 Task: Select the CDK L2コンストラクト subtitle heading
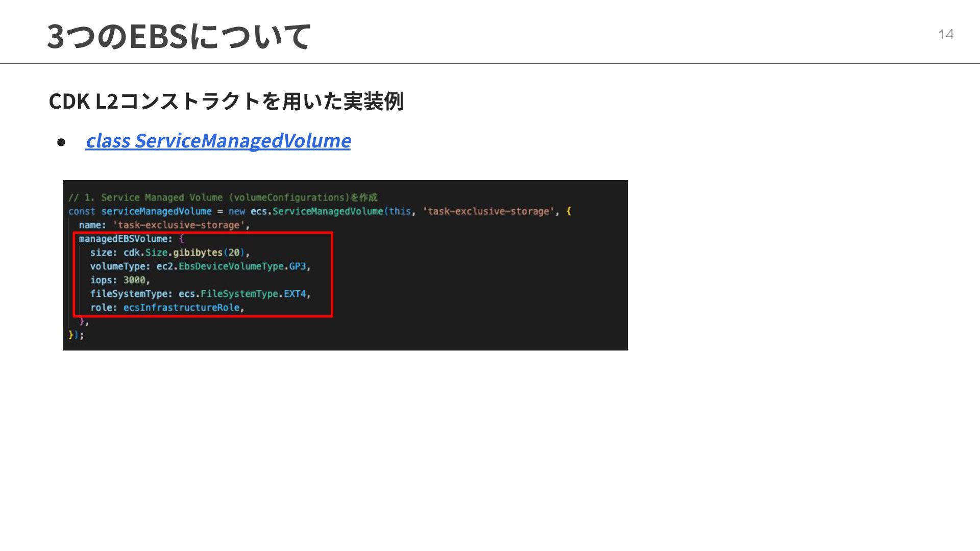coord(226,101)
